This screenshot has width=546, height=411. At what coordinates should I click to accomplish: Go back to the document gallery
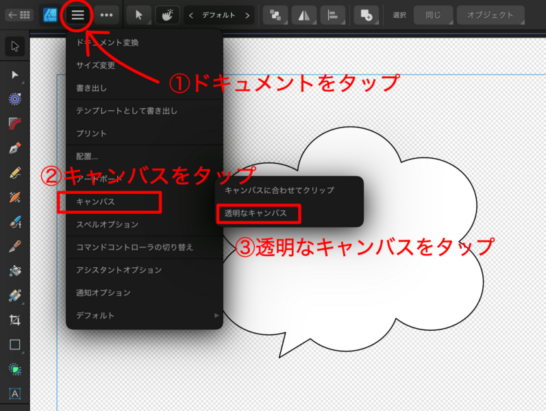pos(19,15)
